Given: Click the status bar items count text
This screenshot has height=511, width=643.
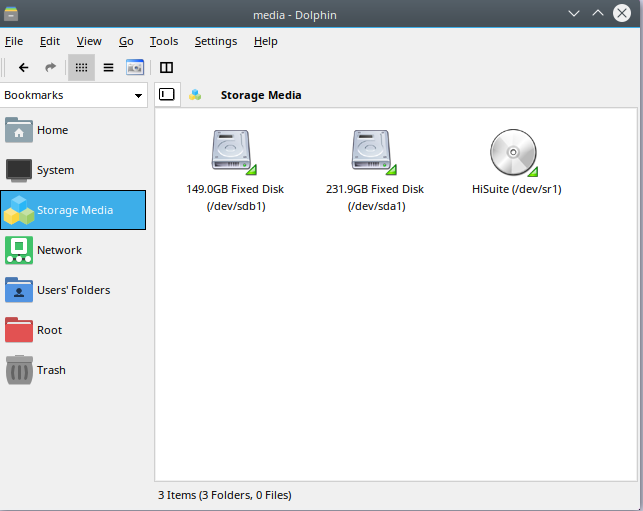Looking at the screenshot, I should point(225,495).
